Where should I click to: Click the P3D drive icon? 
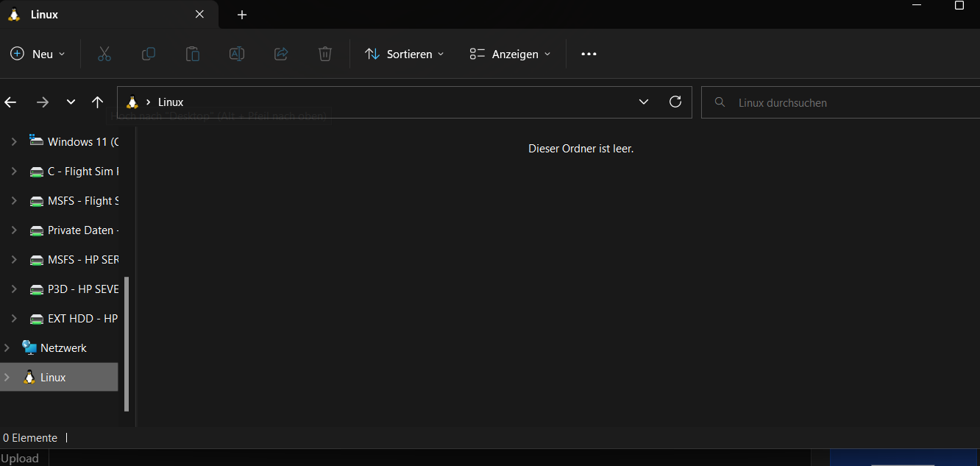click(36, 289)
